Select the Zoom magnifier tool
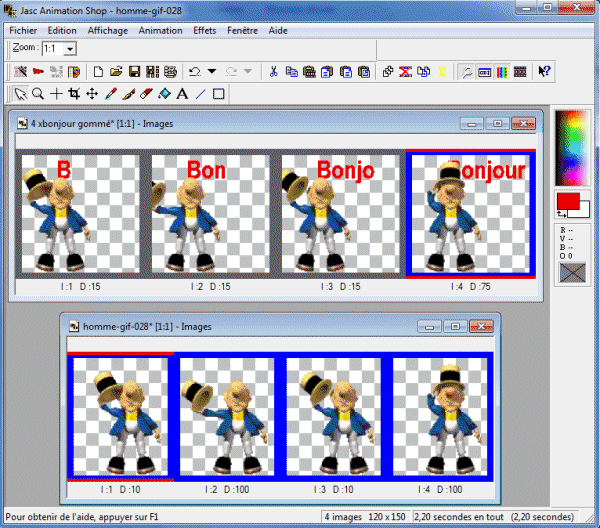Screen dimensions: 600x528 (38, 94)
